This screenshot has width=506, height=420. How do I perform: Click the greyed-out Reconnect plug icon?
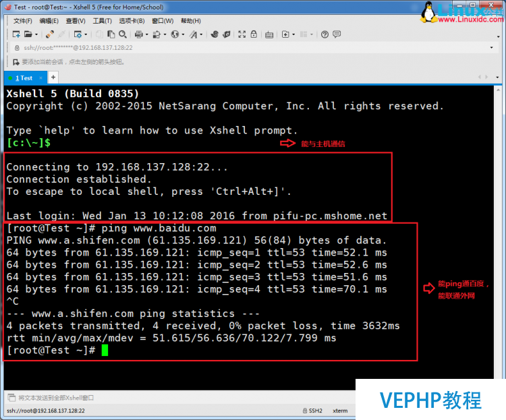(61, 34)
